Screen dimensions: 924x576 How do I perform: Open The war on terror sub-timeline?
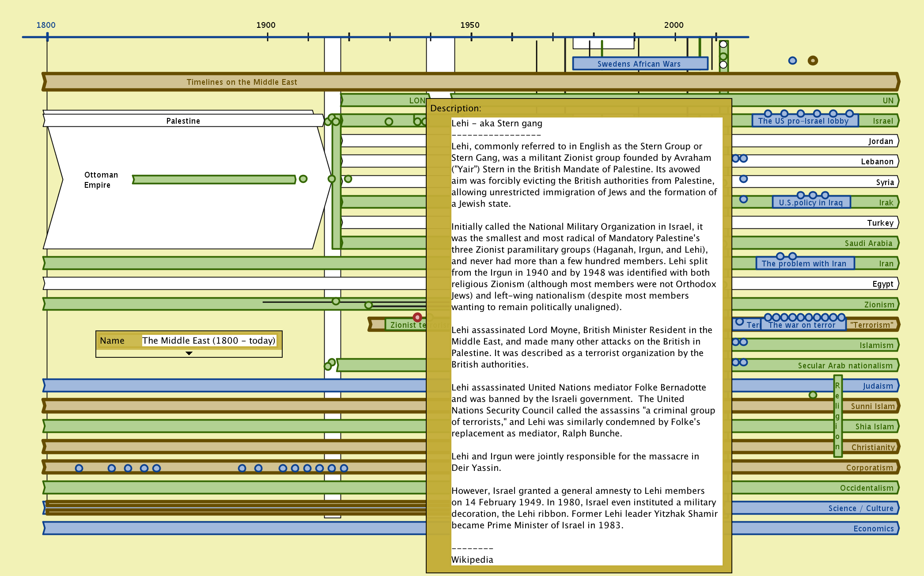802,325
